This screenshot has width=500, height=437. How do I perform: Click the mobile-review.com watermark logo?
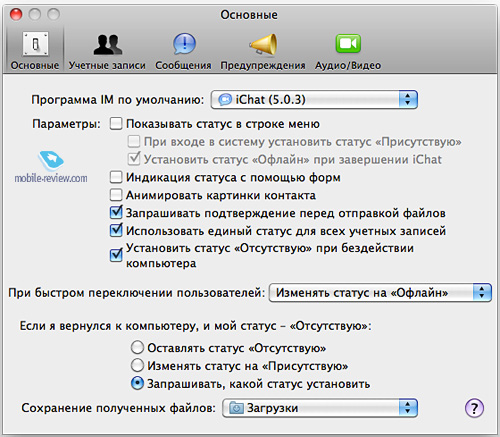[x=51, y=167]
